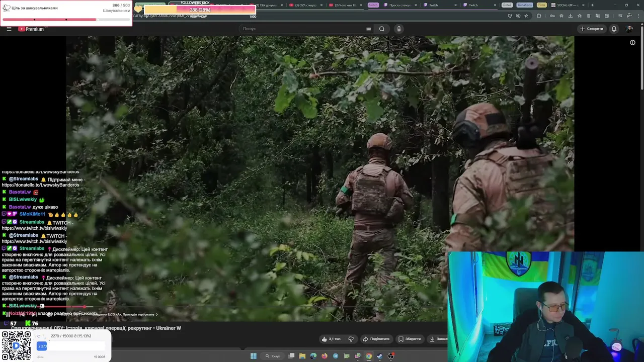The width and height of the screenshot is (644, 362).
Task: Click the download button below video
Action: [x=437, y=339]
